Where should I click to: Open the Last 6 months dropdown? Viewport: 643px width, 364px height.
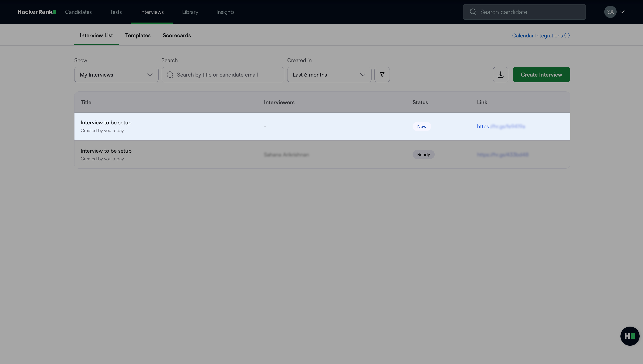pyautogui.click(x=329, y=74)
